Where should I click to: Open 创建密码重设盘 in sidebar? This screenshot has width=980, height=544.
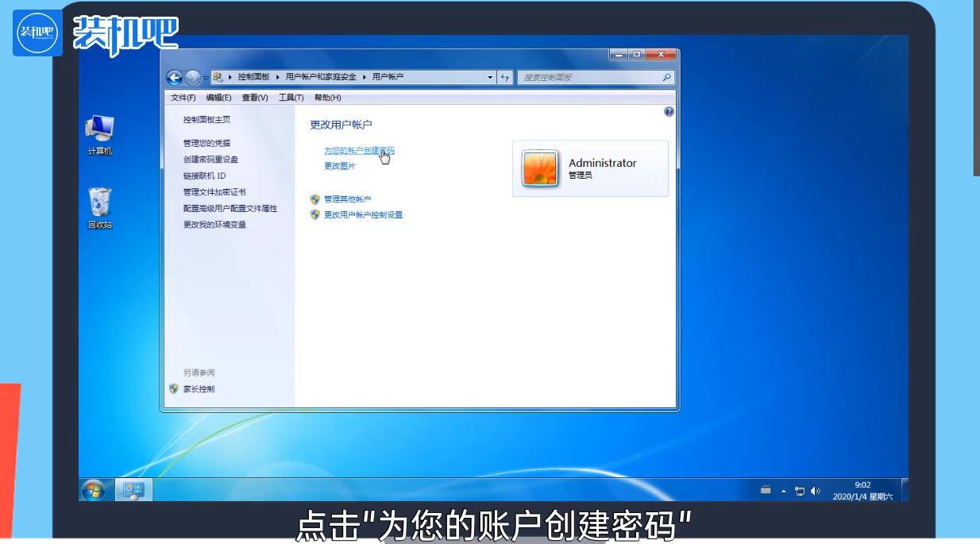(x=210, y=159)
